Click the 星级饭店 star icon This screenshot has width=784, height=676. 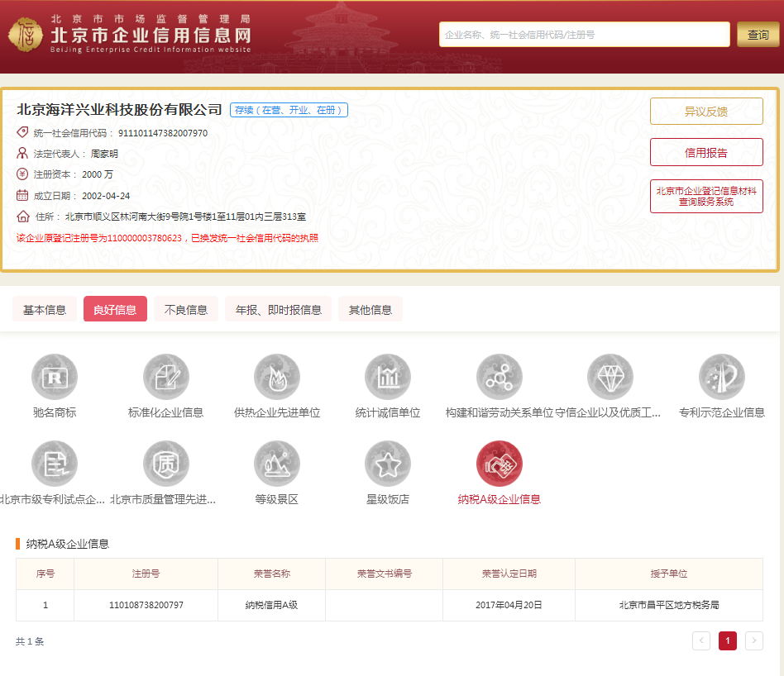coord(388,464)
